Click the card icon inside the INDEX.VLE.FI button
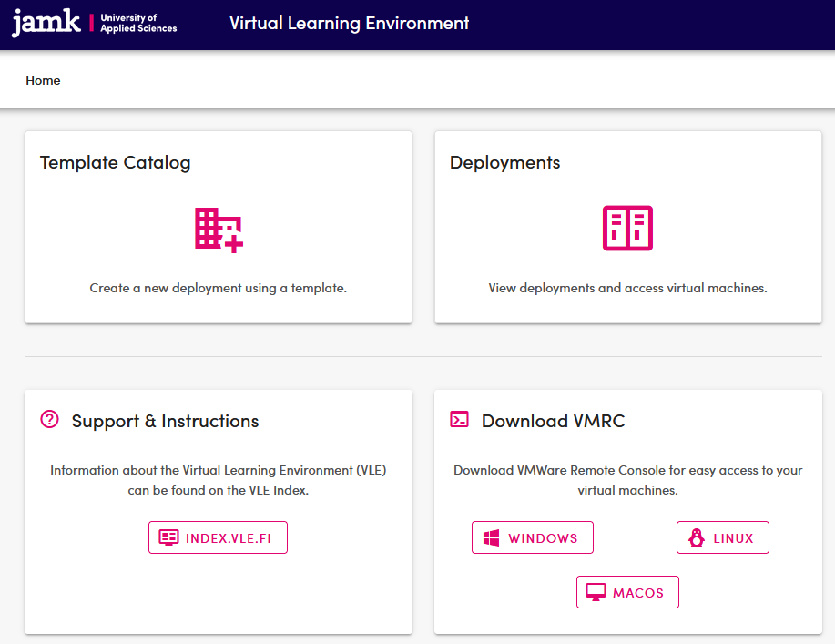This screenshot has height=644, width=835. click(168, 537)
